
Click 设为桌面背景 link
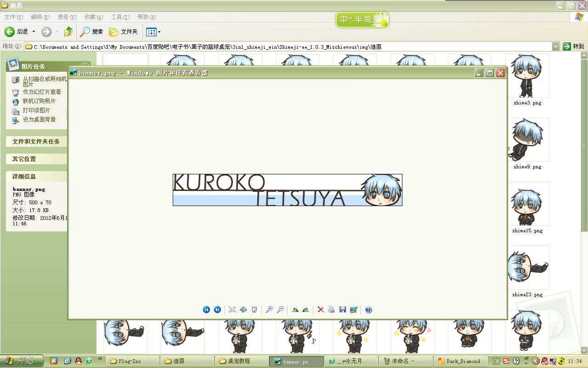point(39,120)
